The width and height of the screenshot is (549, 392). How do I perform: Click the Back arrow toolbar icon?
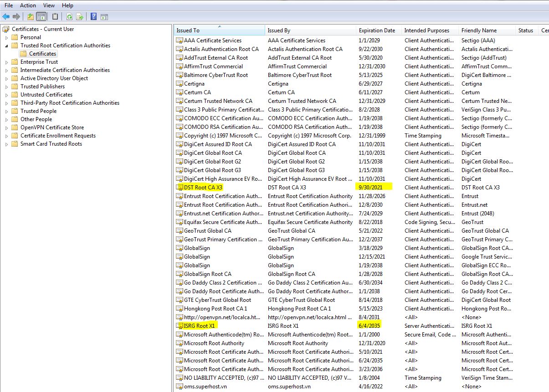coord(6,17)
